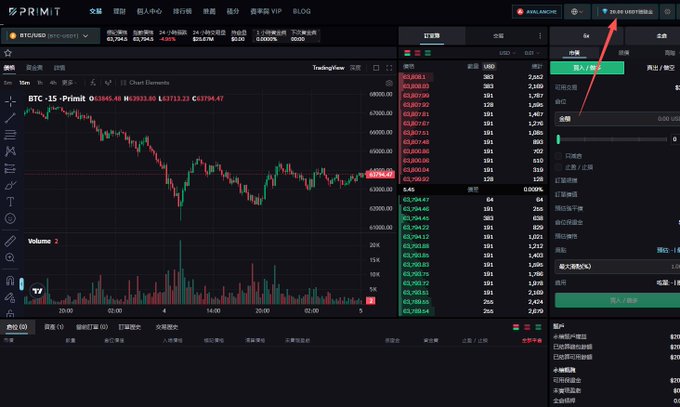Select the brush drawing tool

point(10,185)
